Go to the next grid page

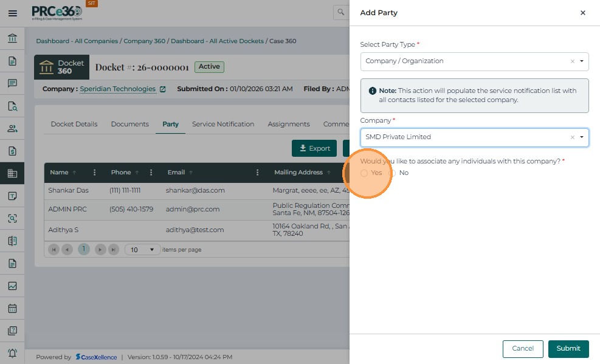tap(100, 250)
